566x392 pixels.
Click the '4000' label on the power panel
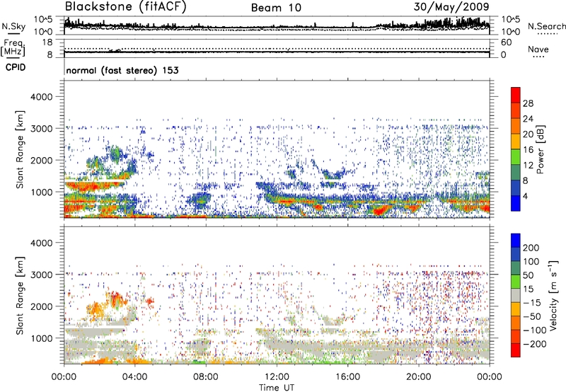coord(41,97)
